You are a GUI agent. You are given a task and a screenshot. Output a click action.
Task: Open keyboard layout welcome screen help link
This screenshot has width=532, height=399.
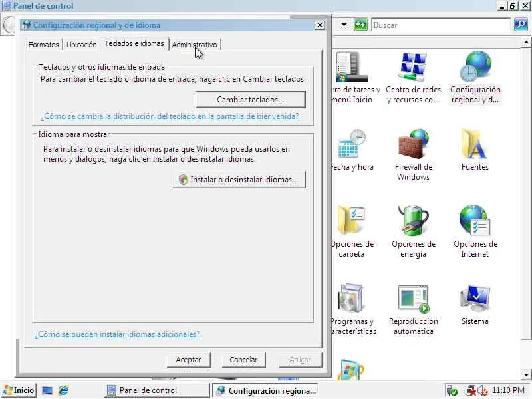170,116
